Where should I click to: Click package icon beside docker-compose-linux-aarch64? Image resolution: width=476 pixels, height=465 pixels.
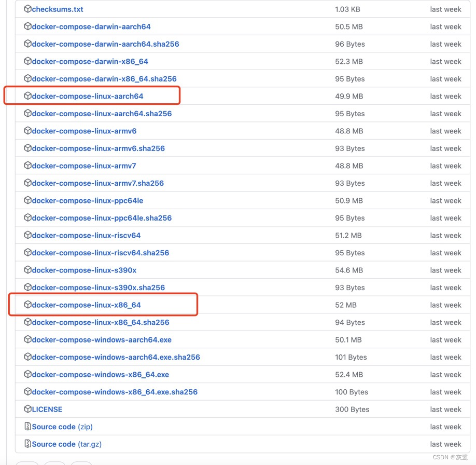(x=27, y=95)
